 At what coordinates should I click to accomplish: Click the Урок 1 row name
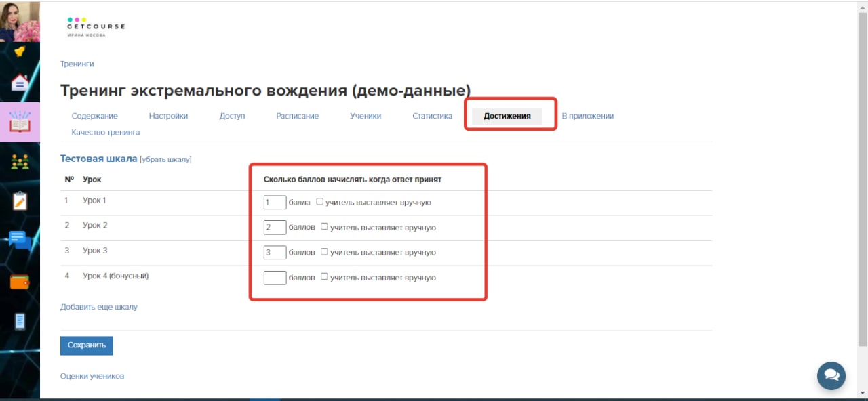point(94,200)
